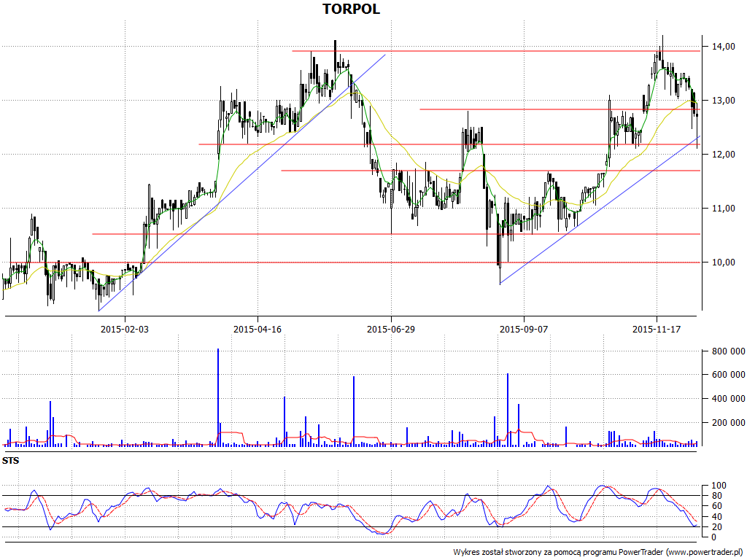Image resolution: width=747 pixels, height=560 pixels.
Task: Click the PowerTrader attribution text
Action: coord(598,552)
